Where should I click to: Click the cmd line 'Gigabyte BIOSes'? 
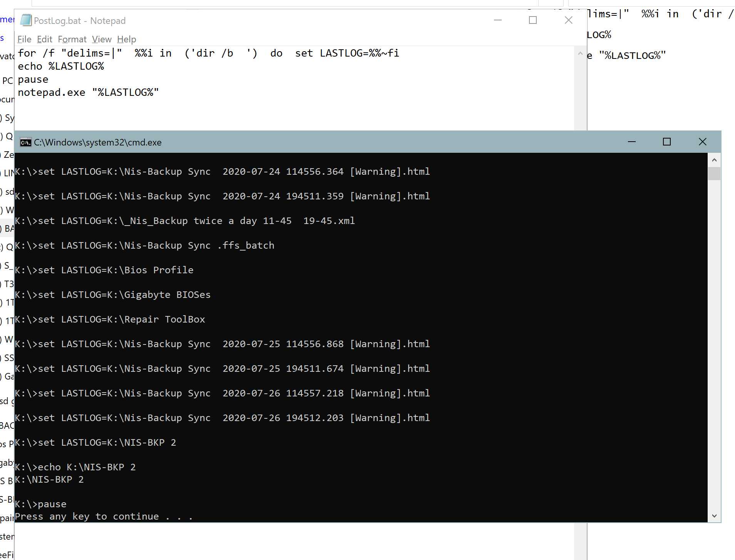(112, 295)
